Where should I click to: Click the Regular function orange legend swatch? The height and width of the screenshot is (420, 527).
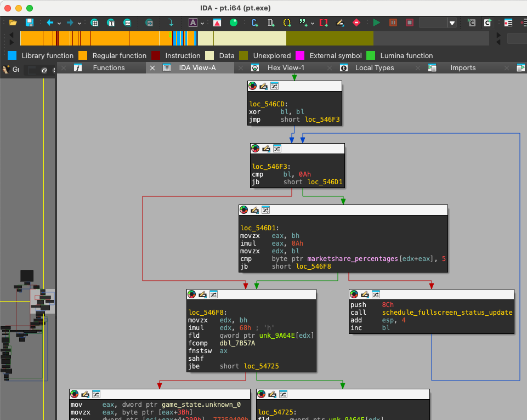point(83,55)
